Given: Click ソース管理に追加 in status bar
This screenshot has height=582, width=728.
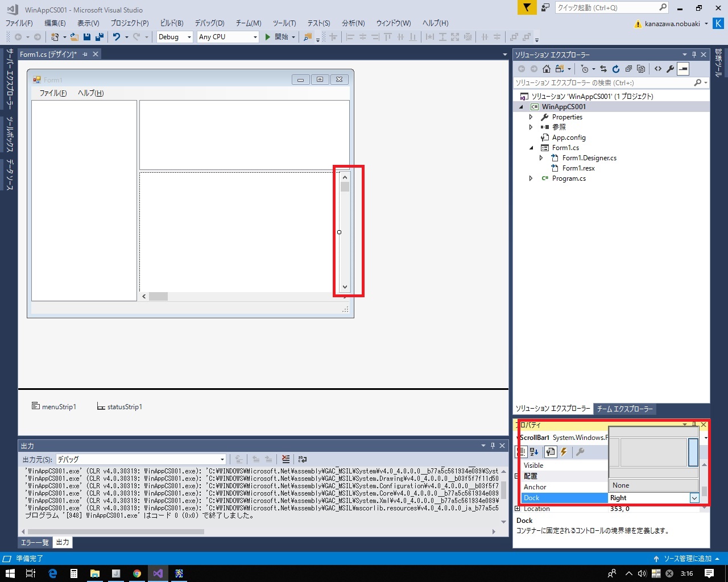Looking at the screenshot, I should point(686,559).
